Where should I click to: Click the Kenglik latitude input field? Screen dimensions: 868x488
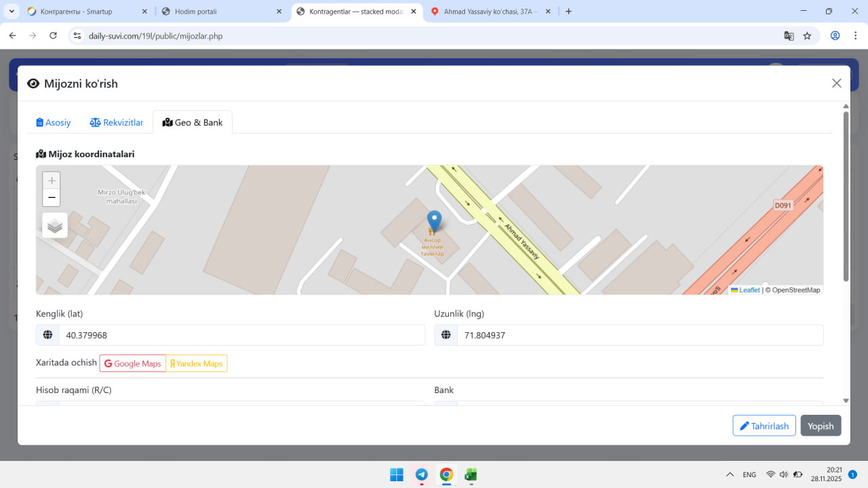[241, 335]
